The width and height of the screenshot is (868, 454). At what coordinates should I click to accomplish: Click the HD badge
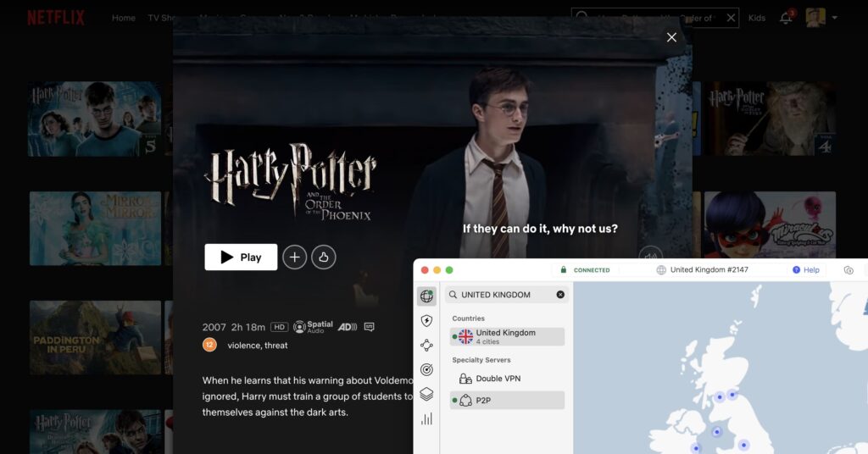279,327
